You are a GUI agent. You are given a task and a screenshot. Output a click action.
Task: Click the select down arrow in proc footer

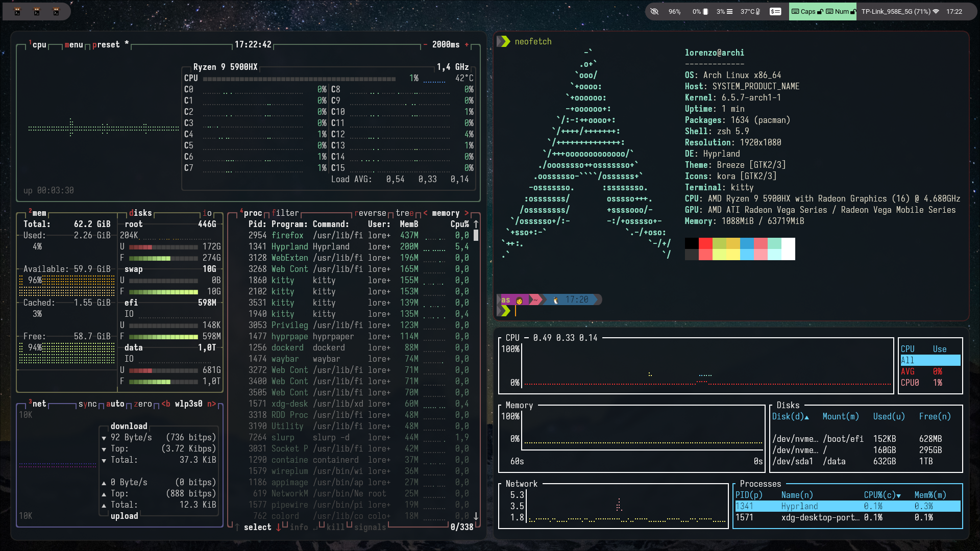pyautogui.click(x=279, y=527)
